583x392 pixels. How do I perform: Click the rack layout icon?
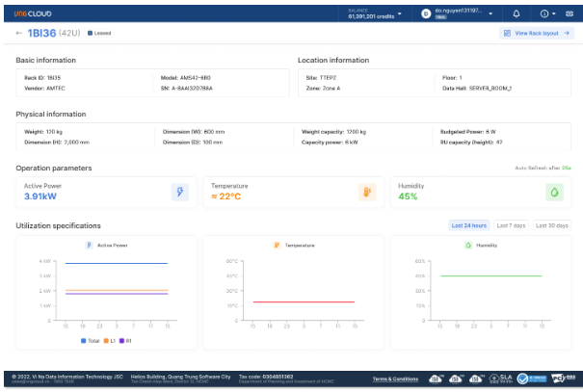[507, 33]
